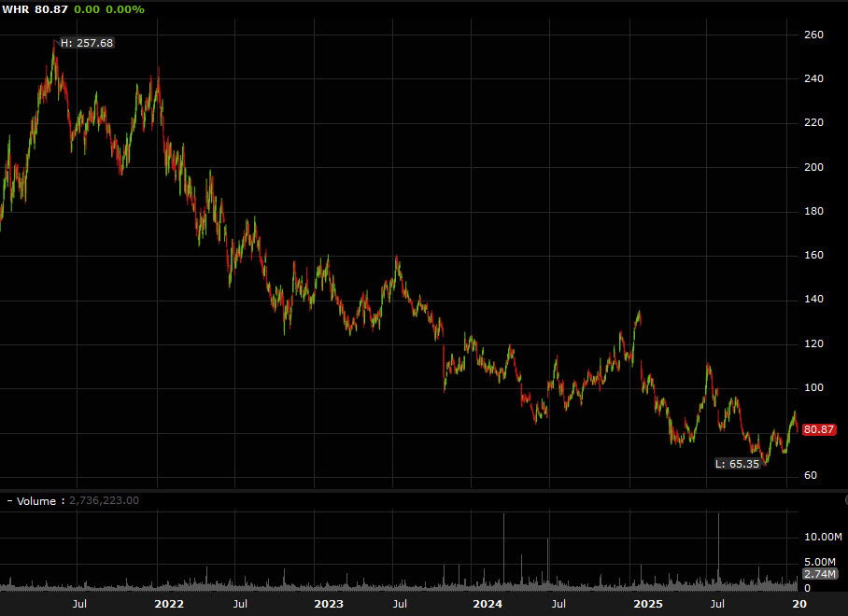Click the red 80.87 price tag on axis
This screenshot has height=616, width=848.
click(x=817, y=429)
